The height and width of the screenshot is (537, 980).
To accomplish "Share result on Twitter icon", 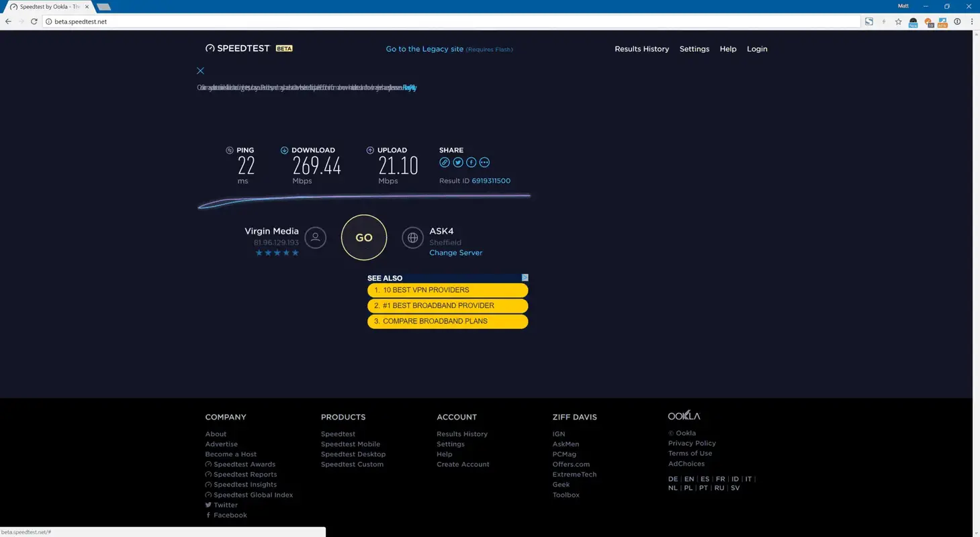I will (458, 162).
